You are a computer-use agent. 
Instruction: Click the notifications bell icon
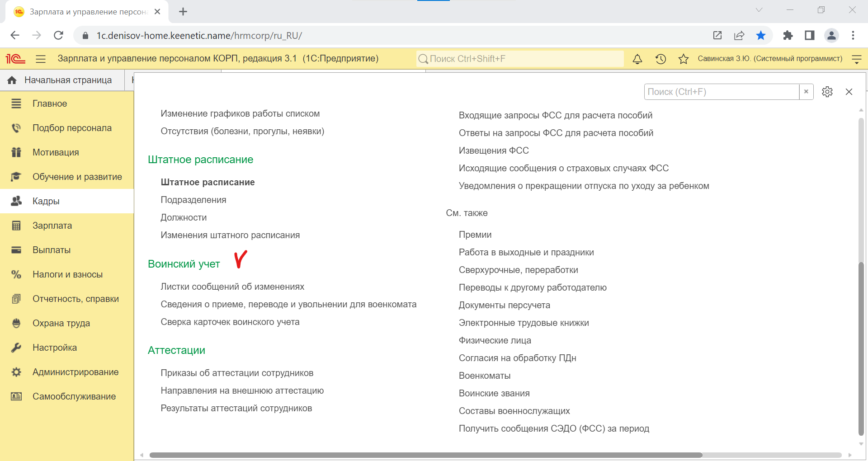pyautogui.click(x=637, y=59)
